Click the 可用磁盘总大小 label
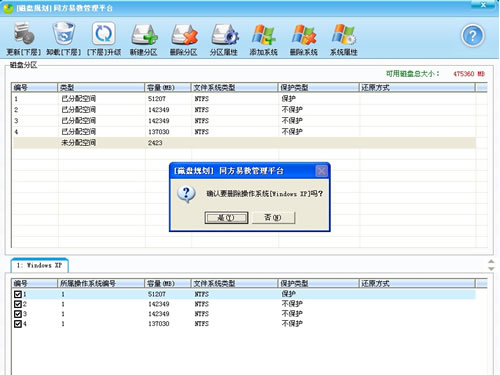The width and height of the screenshot is (500, 375). [x=413, y=74]
